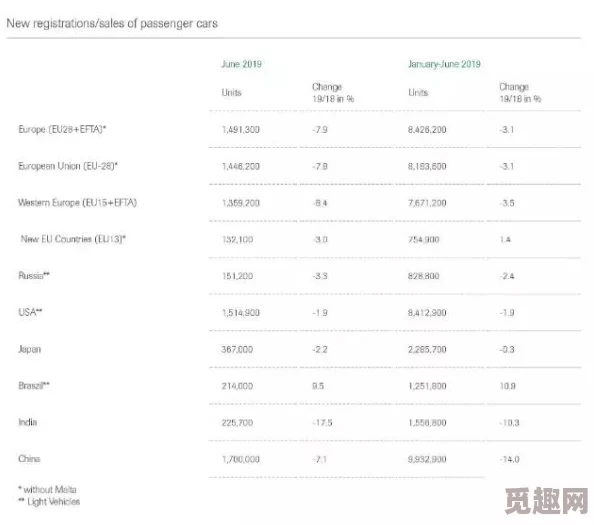The width and height of the screenshot is (594, 525).
Task: Click the New EU Countries (EU13) label
Action: tap(73, 239)
